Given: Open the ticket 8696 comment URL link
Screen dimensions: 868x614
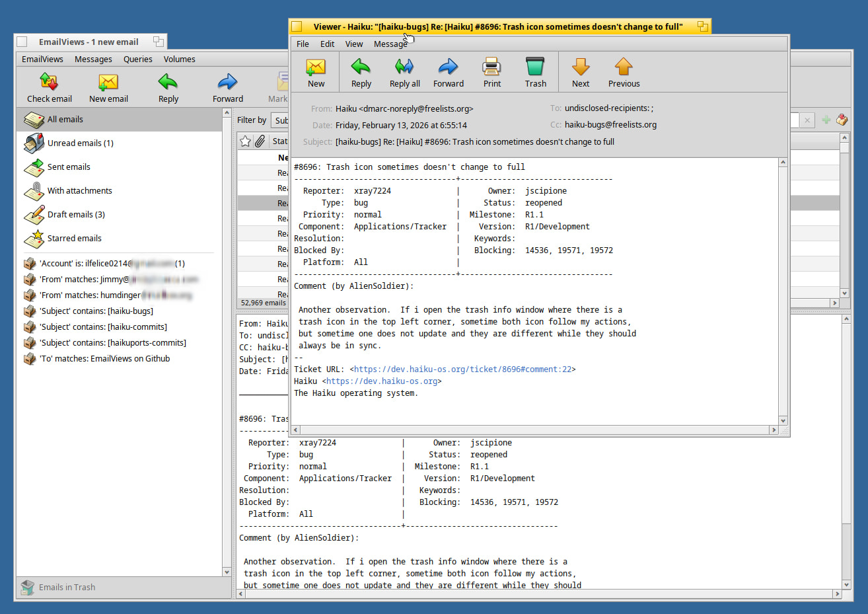Looking at the screenshot, I should [x=462, y=369].
